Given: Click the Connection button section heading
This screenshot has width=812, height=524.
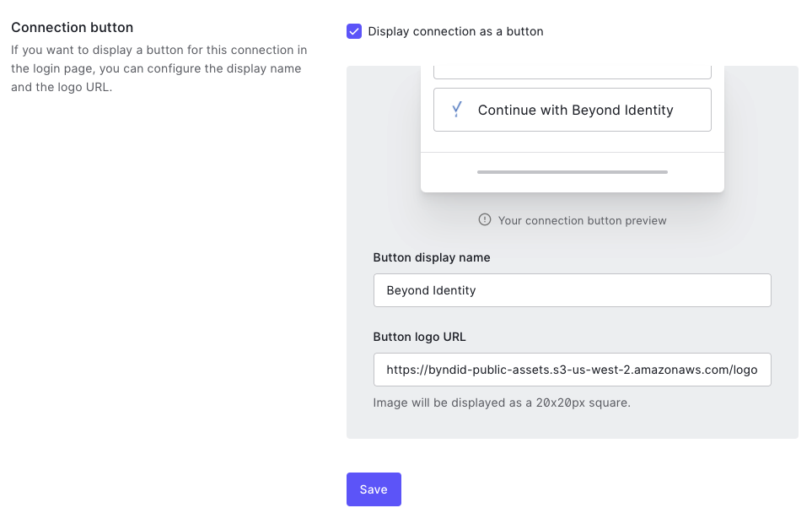Looking at the screenshot, I should 72,28.
